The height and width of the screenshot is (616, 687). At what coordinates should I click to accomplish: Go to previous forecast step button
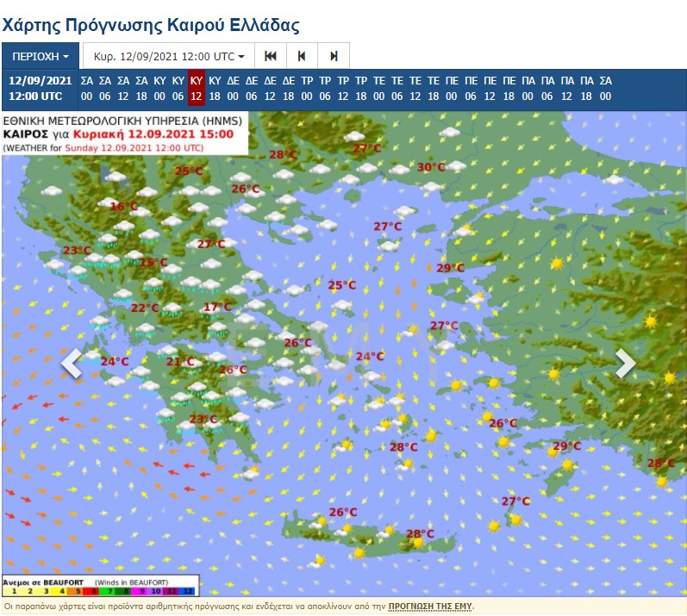(x=302, y=56)
